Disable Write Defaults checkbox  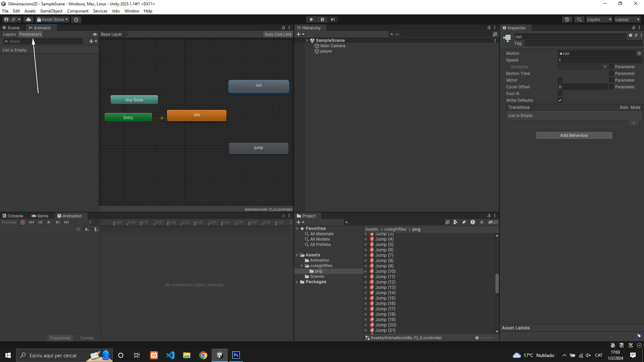click(560, 100)
